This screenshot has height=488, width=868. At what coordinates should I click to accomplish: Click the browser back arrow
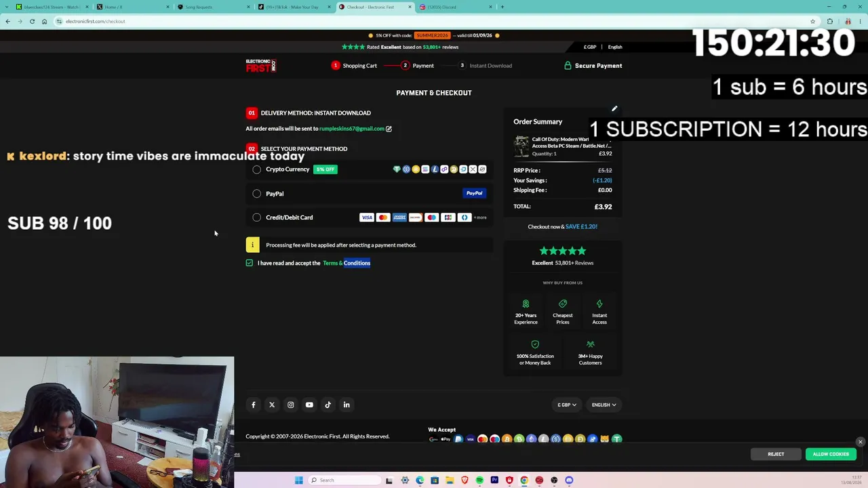tap(7, 21)
